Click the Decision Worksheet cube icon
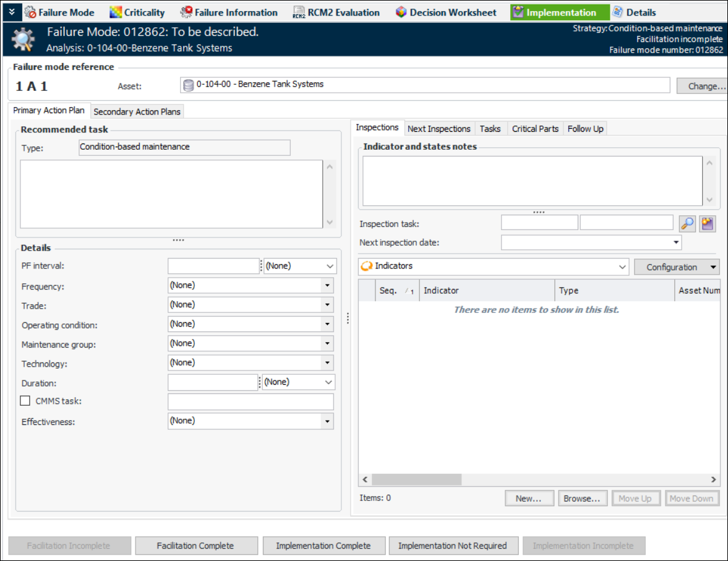Screen dimensions: 728x561 coord(401,12)
